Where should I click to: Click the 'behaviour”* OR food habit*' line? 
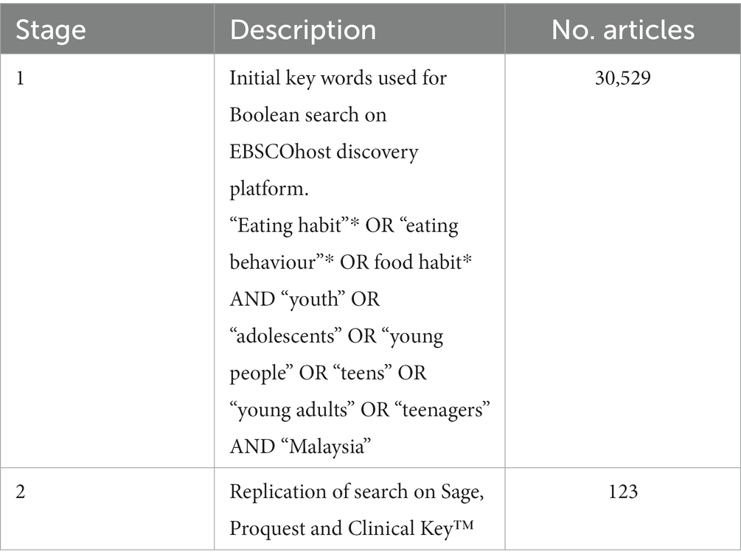[351, 262]
